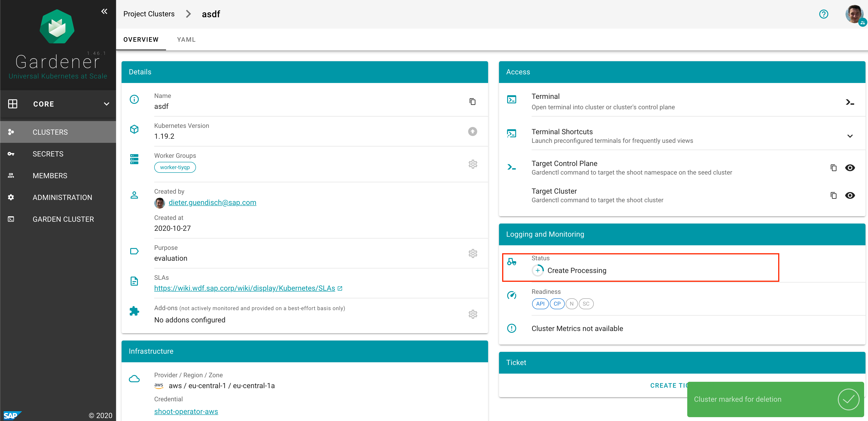Viewport: 868px width, 421px height.
Task: Select the OVERVIEW tab
Action: click(141, 39)
